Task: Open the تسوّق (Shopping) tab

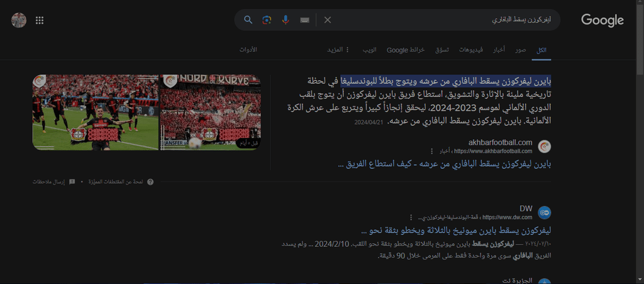Action: [x=442, y=50]
